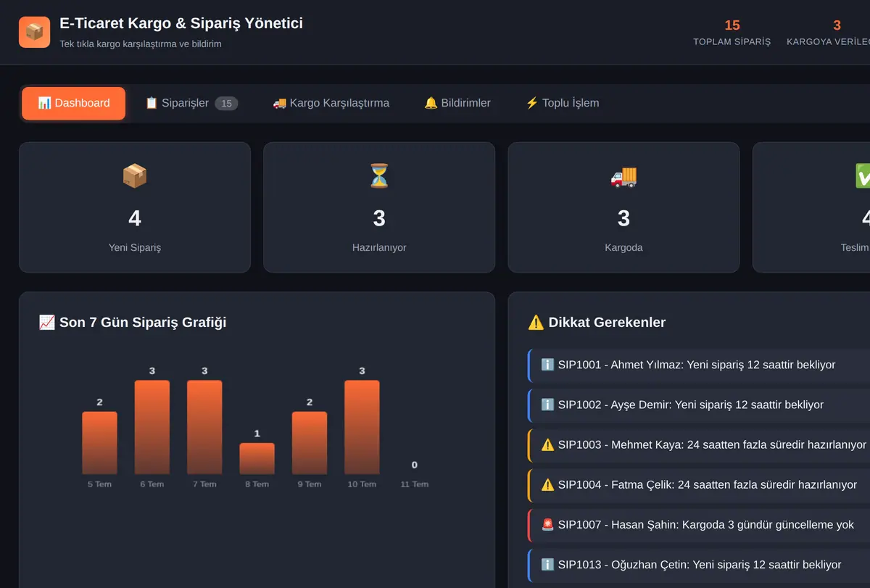Click the package logo beside the app title
The height and width of the screenshot is (588, 870).
[34, 32]
